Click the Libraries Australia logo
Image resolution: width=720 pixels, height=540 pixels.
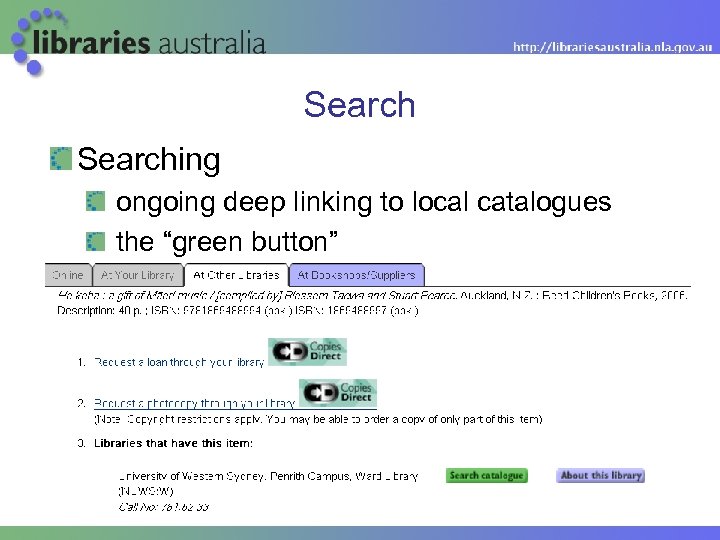tap(139, 42)
